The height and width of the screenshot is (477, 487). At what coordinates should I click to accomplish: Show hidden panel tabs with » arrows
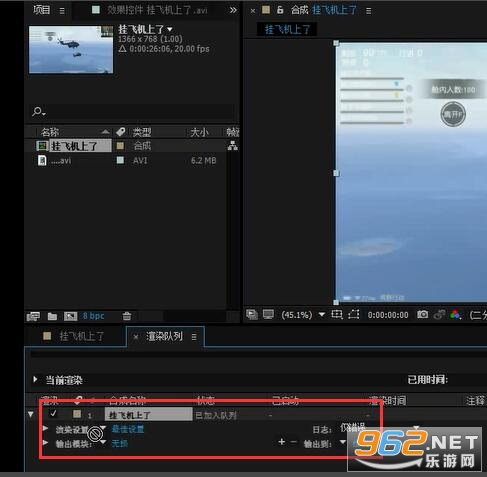(x=233, y=10)
